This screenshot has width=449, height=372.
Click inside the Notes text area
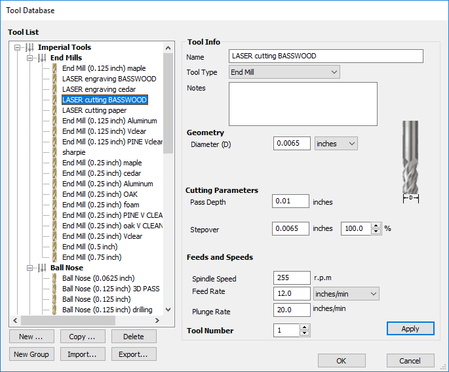[303, 104]
